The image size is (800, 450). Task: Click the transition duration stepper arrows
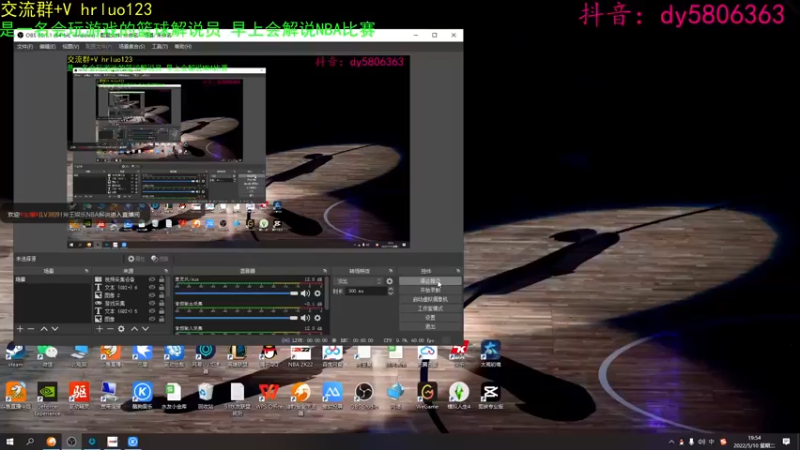tap(391, 291)
